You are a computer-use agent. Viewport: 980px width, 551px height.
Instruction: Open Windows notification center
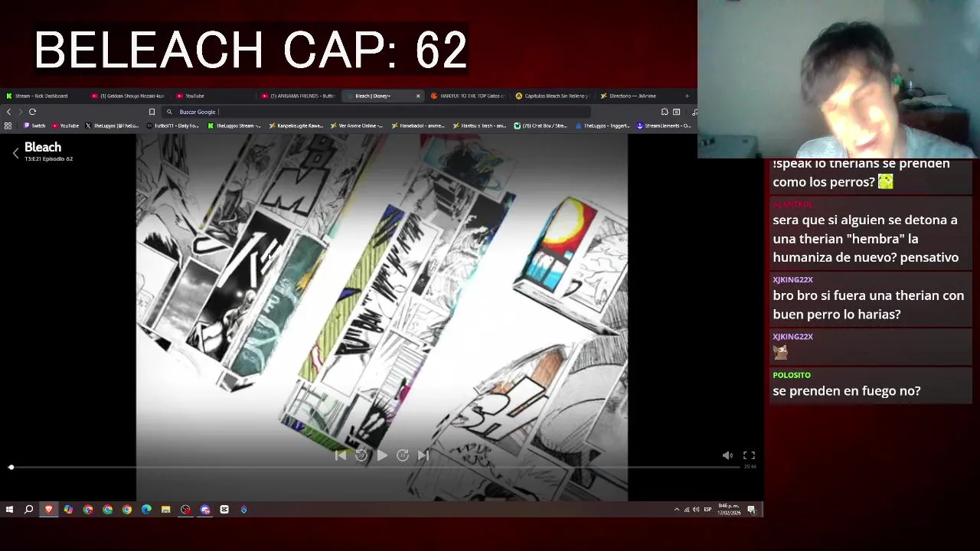pyautogui.click(x=752, y=510)
